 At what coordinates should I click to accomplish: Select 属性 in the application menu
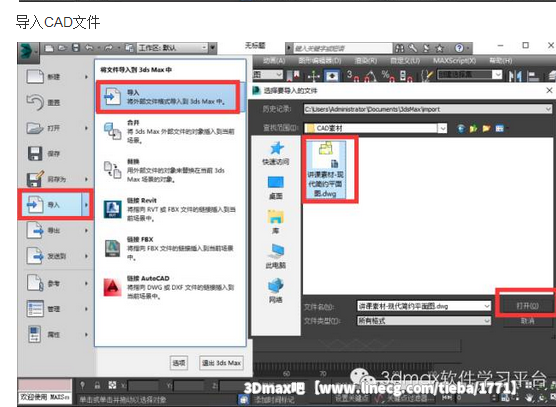tap(56, 334)
